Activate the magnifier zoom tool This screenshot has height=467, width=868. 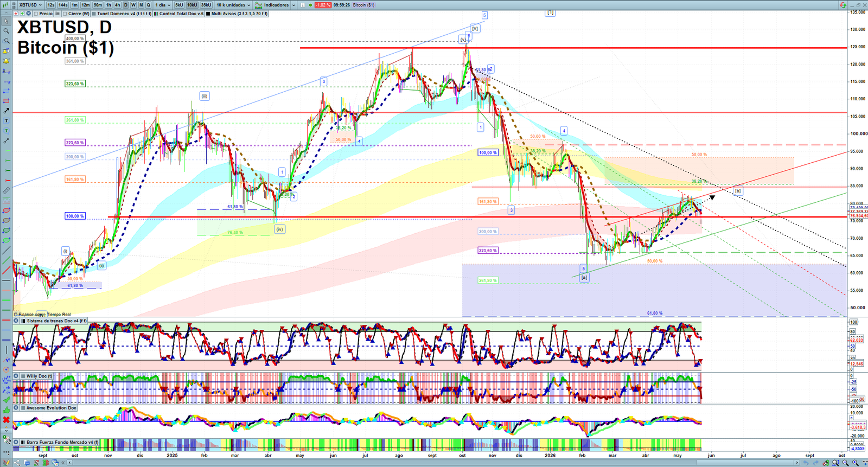coord(7,31)
